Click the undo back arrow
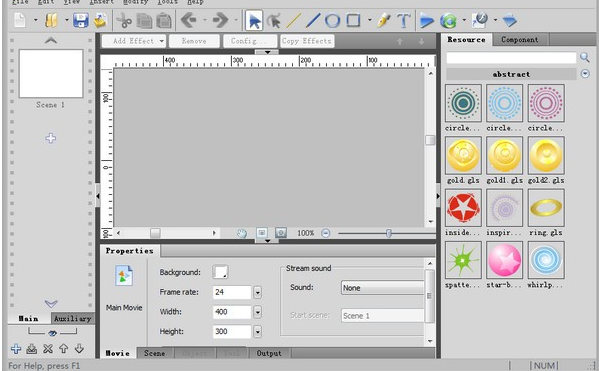This screenshot has height=371, width=599. point(188,20)
